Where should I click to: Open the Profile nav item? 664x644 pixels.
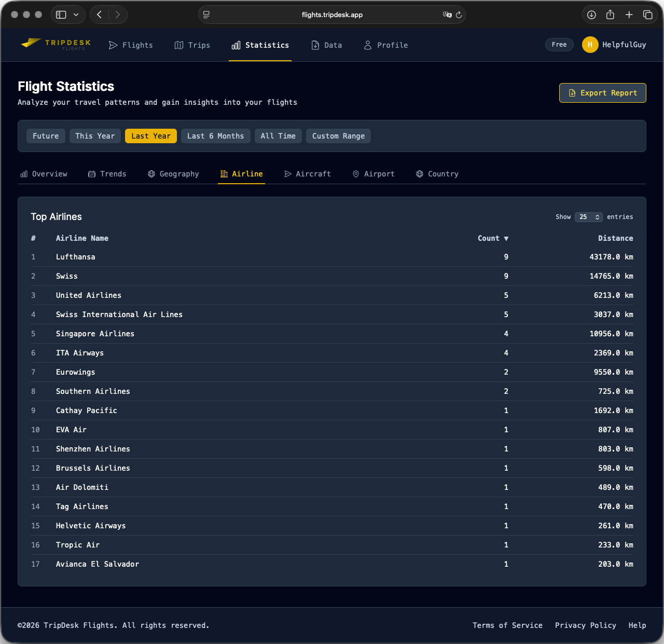(385, 45)
